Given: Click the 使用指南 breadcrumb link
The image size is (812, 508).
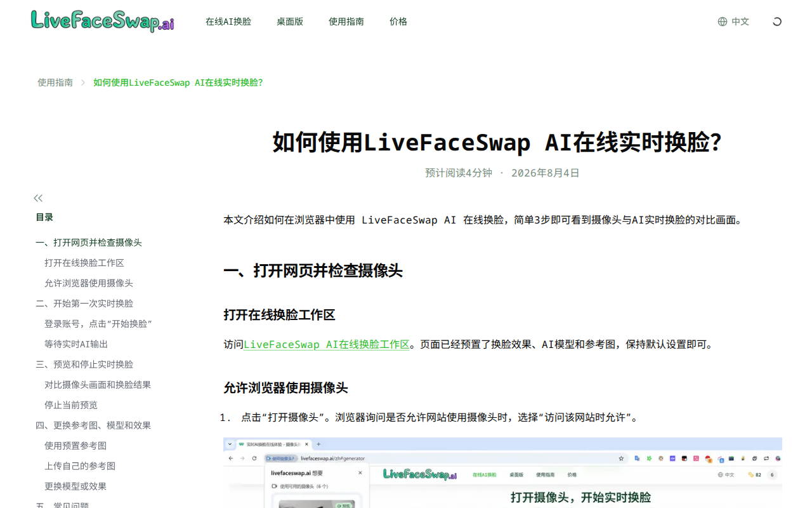Looking at the screenshot, I should (55, 83).
